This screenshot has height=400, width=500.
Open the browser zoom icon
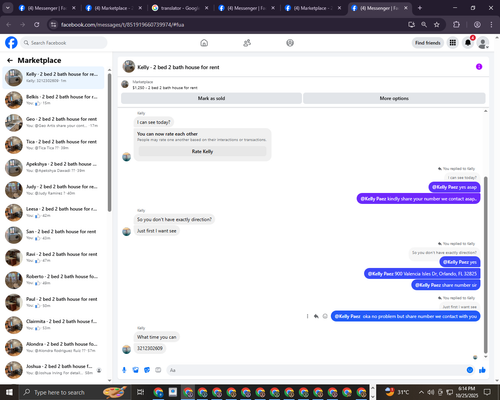(424, 24)
